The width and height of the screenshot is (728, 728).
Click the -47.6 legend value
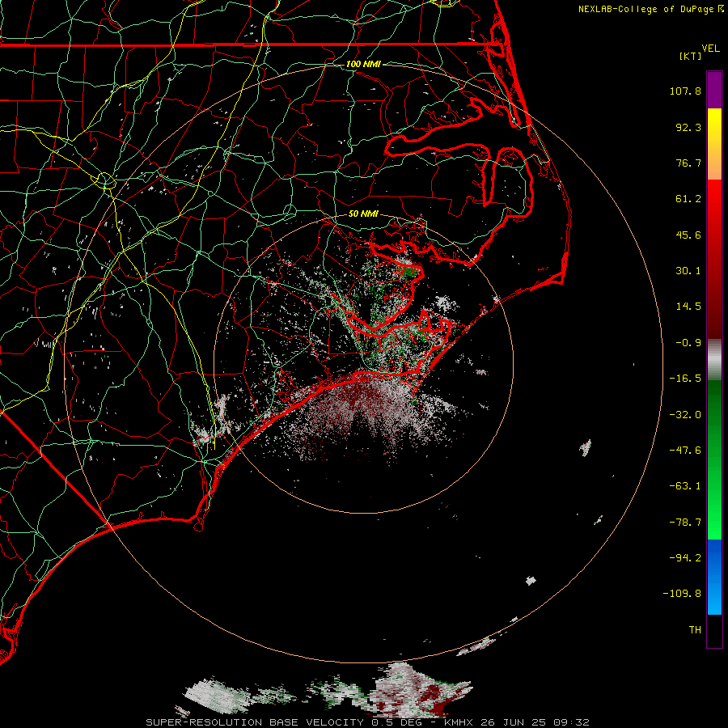click(x=685, y=451)
